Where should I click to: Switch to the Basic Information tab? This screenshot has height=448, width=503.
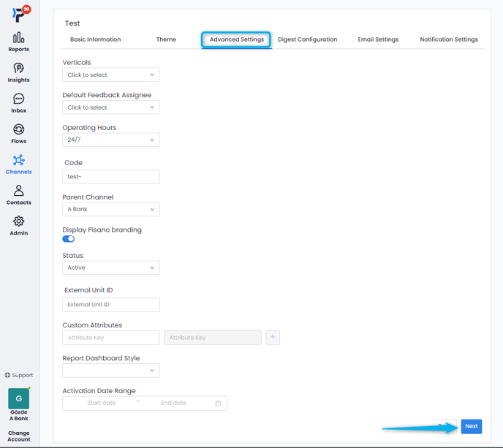point(95,39)
